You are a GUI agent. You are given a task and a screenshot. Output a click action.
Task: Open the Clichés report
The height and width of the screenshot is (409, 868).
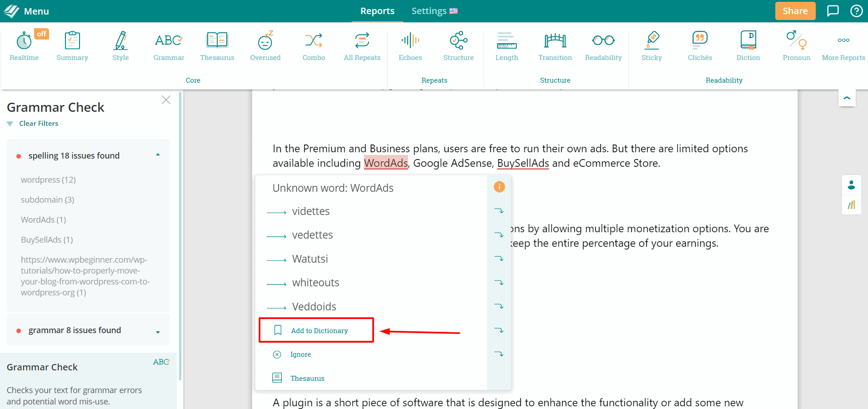coord(699,46)
